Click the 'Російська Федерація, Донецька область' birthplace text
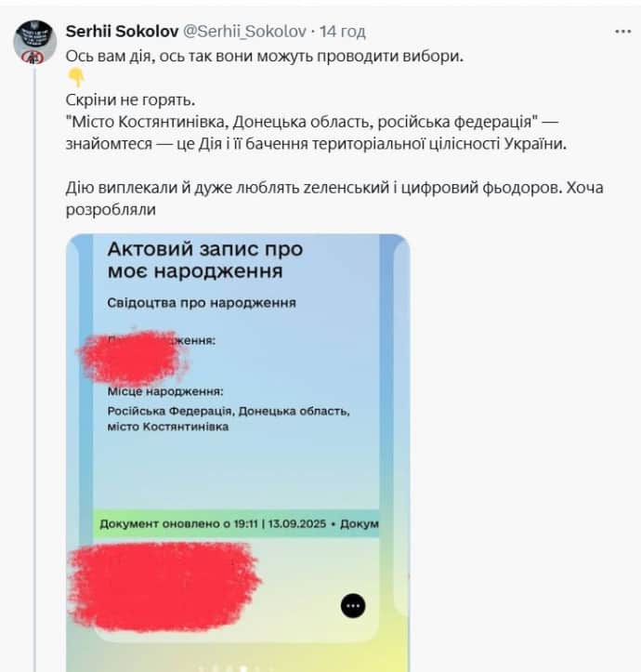 (x=229, y=411)
